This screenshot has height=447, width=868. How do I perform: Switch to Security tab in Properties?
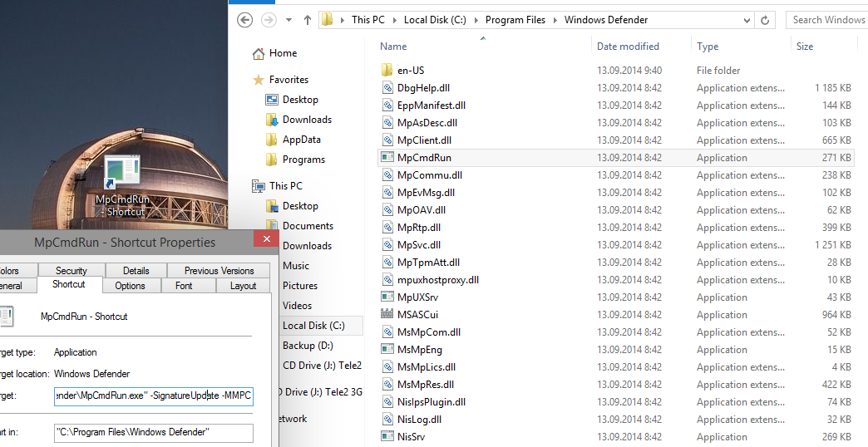click(71, 271)
